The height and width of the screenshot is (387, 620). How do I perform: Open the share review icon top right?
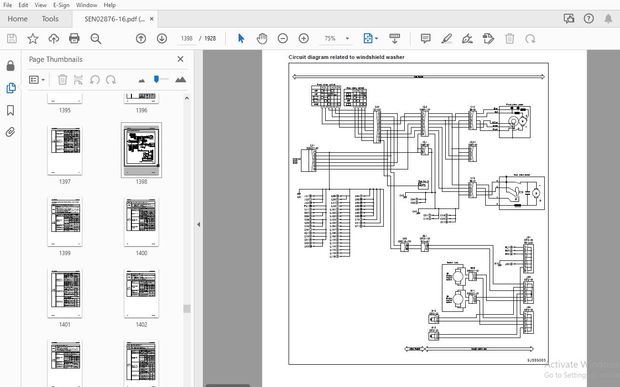click(569, 19)
